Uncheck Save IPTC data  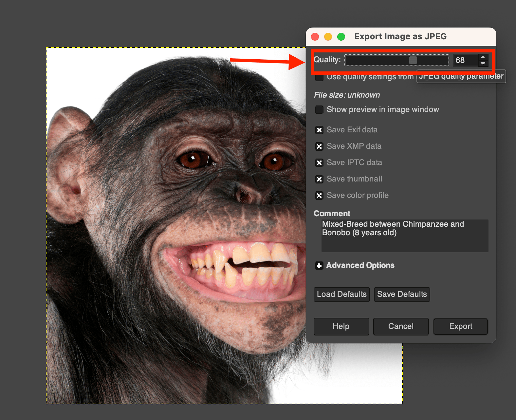319,163
